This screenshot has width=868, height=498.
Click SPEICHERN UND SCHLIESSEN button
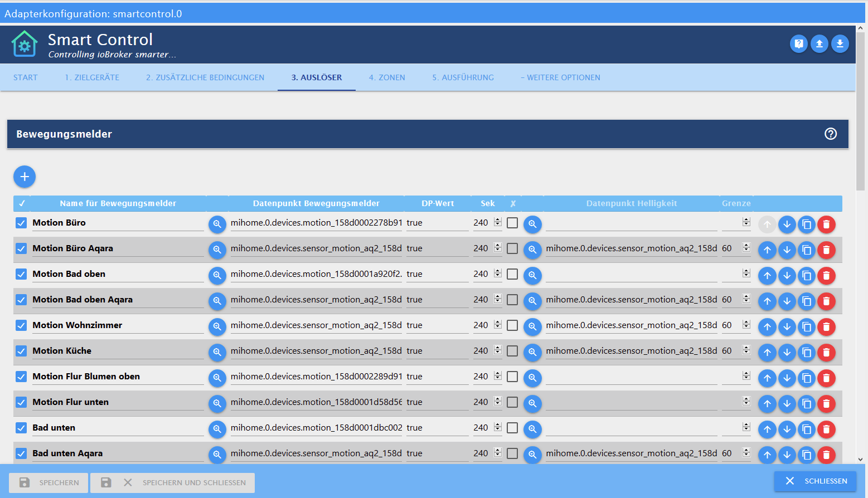pos(173,482)
